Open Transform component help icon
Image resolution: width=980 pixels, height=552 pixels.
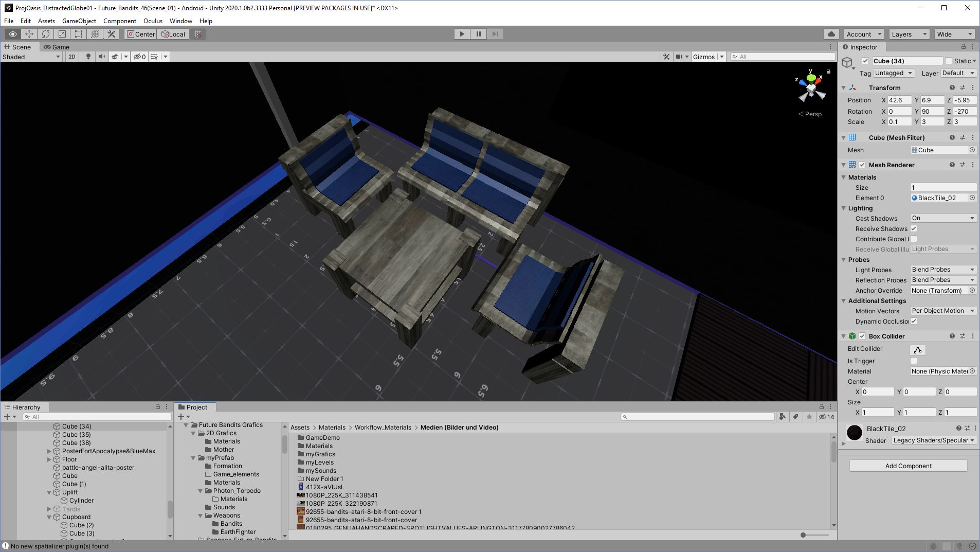[x=952, y=87]
